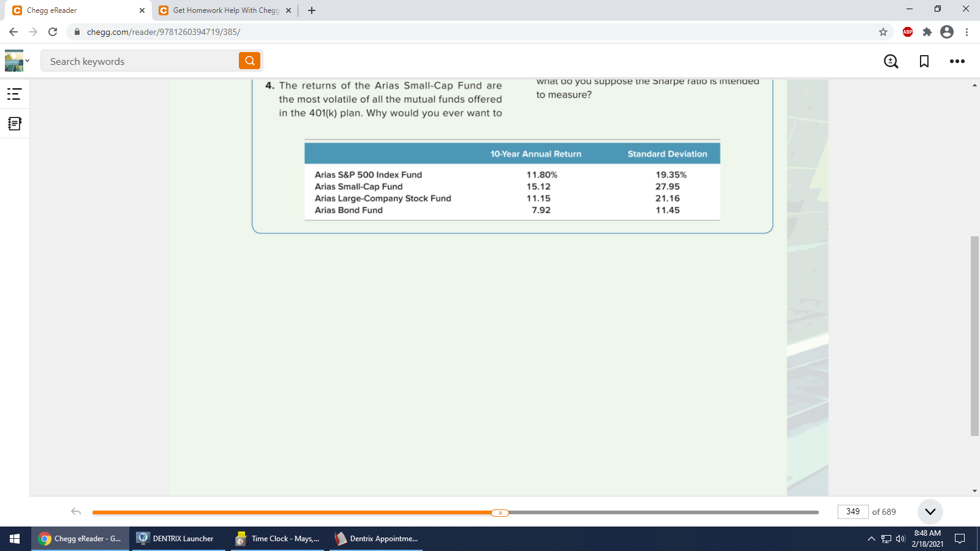
Task: Open a new browser tab
Action: tap(312, 10)
